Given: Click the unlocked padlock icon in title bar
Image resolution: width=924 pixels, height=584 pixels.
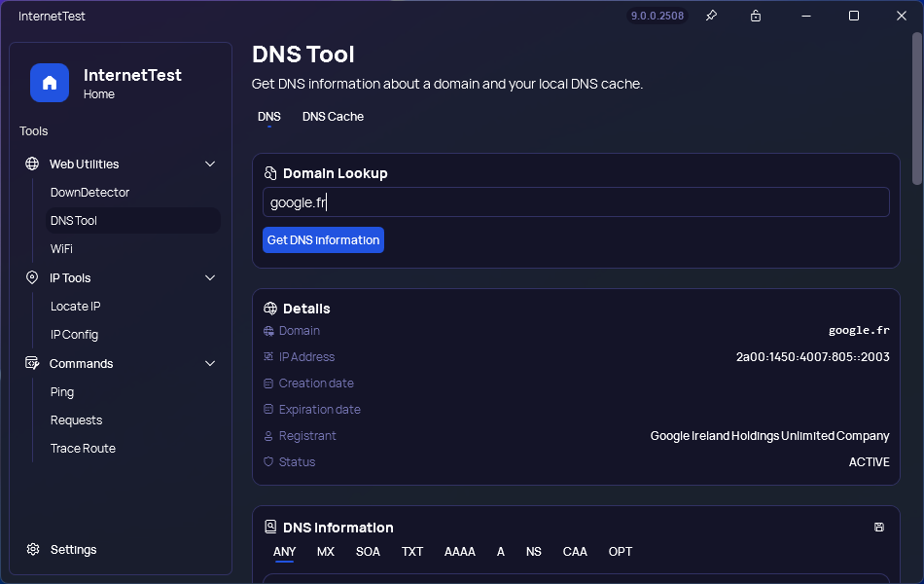Looking at the screenshot, I should (x=756, y=16).
